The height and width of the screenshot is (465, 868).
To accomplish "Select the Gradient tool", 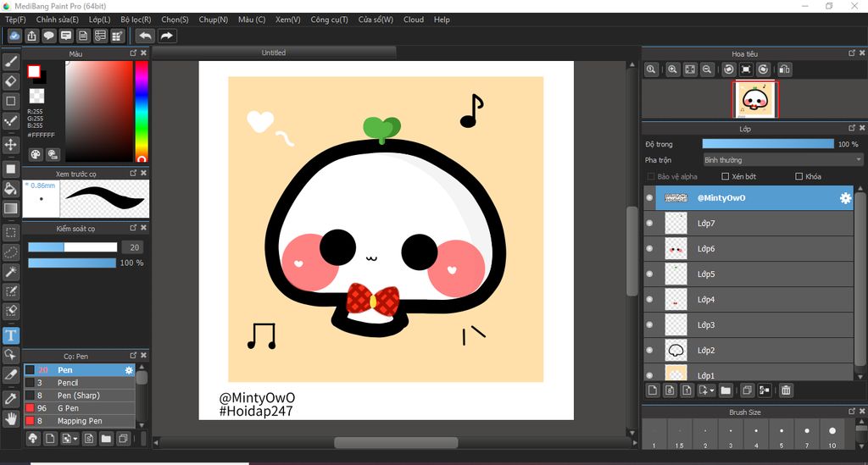I will [x=11, y=208].
